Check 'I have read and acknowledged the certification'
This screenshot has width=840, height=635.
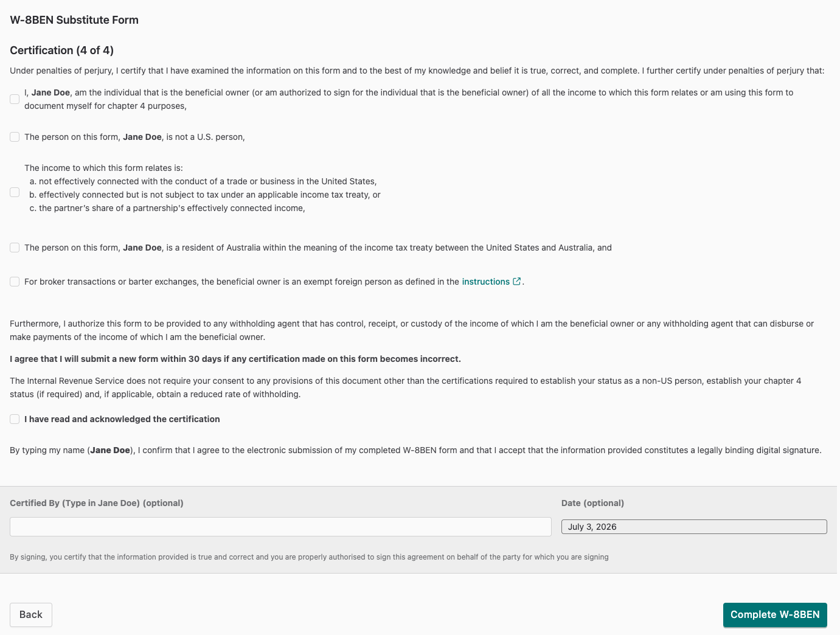[15, 419]
